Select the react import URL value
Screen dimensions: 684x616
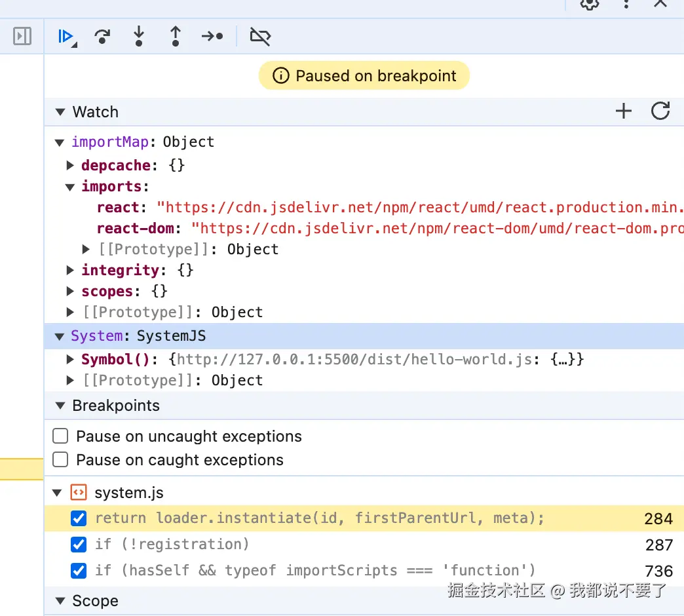tap(421, 207)
